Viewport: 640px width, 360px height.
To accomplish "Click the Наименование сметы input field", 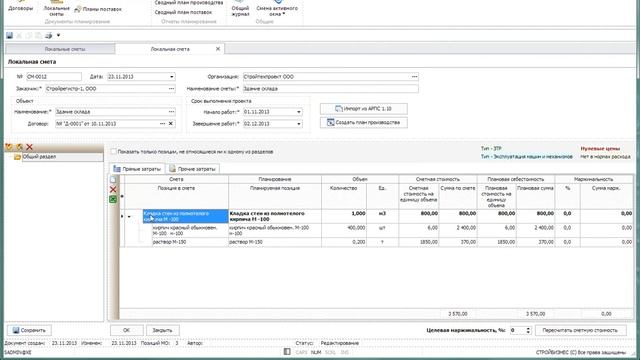I will (330, 89).
